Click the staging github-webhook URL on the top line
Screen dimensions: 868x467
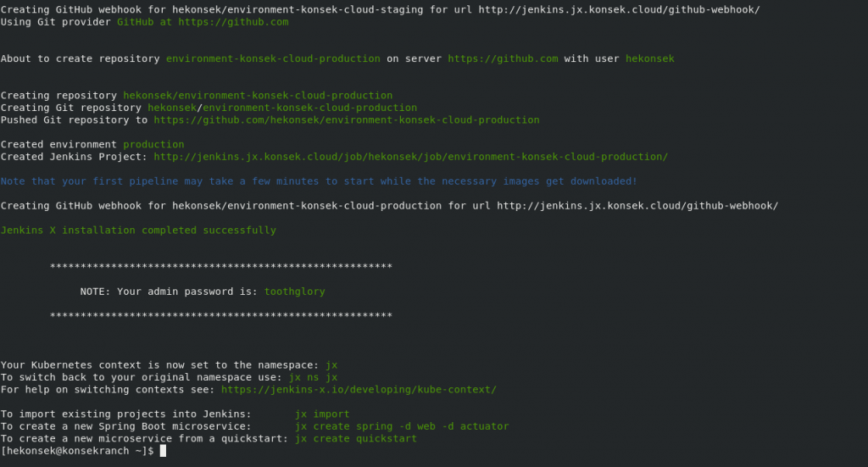pos(620,10)
